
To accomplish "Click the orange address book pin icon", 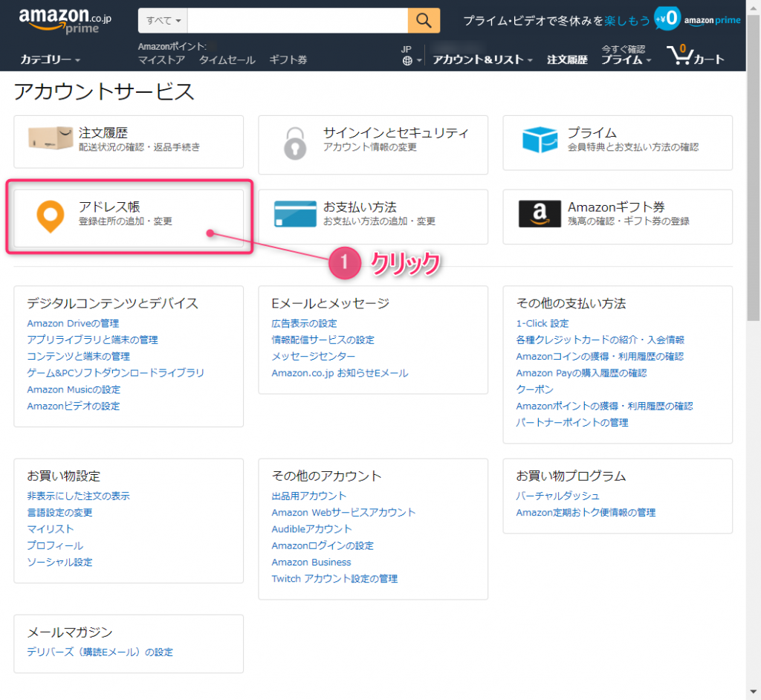I will [x=51, y=215].
